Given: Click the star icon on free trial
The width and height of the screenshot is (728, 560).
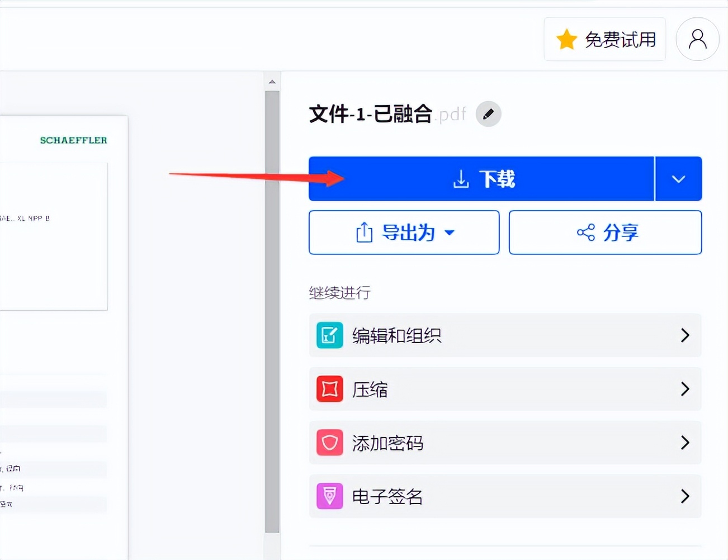Looking at the screenshot, I should [x=566, y=40].
